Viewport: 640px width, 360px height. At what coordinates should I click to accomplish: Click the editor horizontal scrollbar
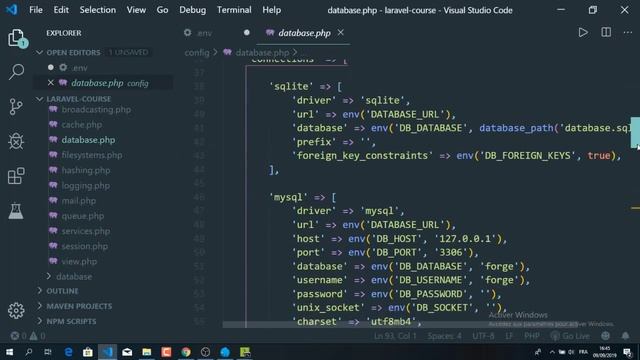[x=400, y=324]
